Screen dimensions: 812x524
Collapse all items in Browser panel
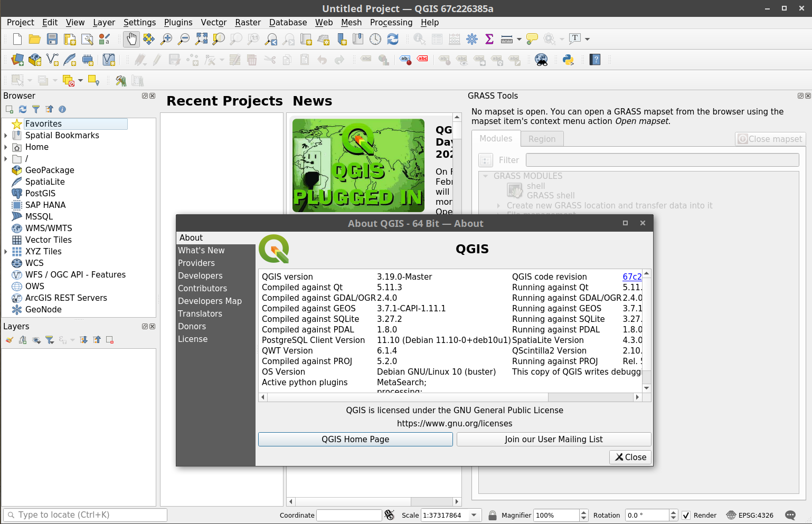coord(49,109)
